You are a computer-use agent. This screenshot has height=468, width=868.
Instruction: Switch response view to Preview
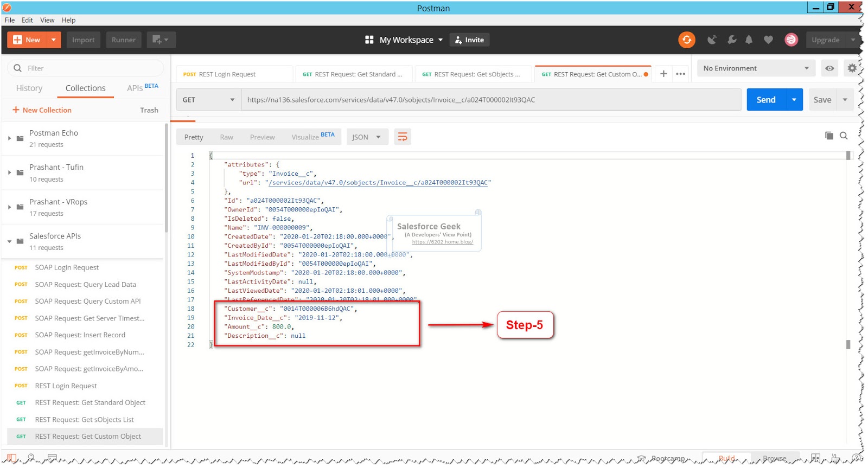click(x=262, y=137)
